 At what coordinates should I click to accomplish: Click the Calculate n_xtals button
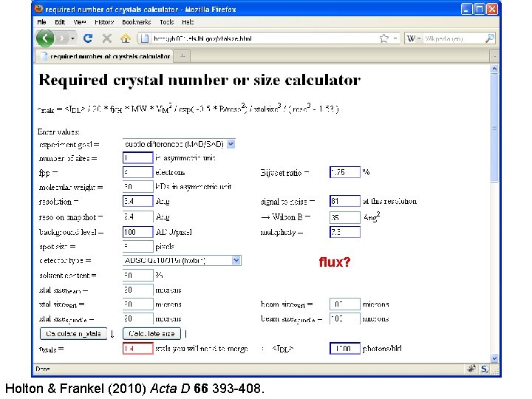click(x=73, y=334)
